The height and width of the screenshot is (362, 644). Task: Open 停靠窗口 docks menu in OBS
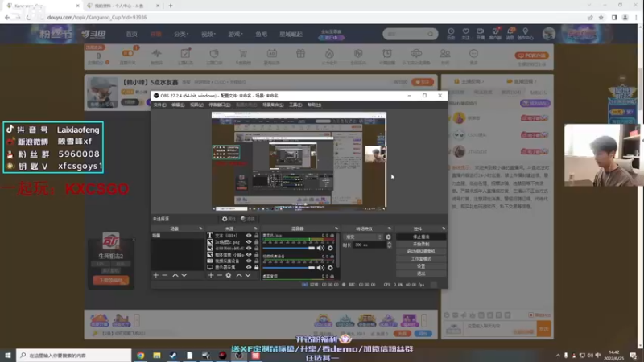coord(219,105)
